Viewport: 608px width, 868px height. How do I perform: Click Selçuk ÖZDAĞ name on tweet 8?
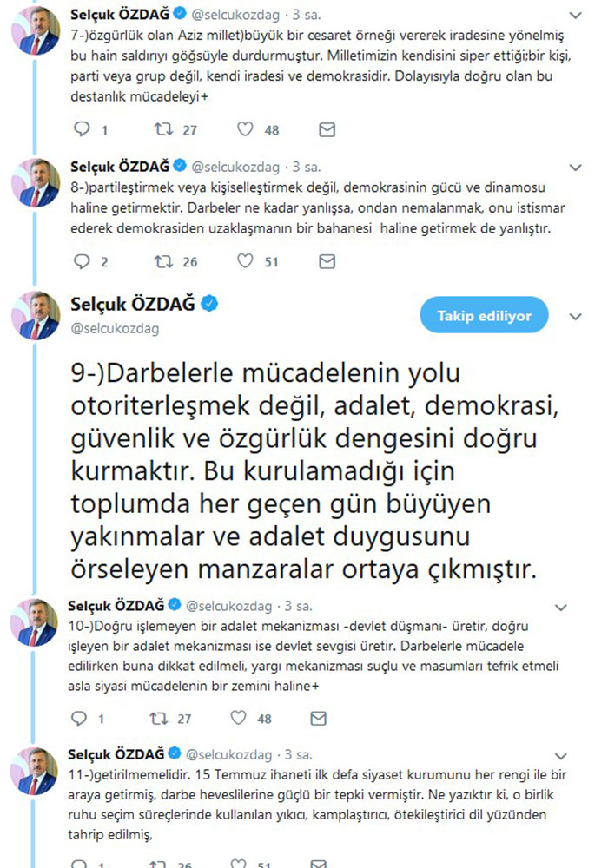coord(119,167)
